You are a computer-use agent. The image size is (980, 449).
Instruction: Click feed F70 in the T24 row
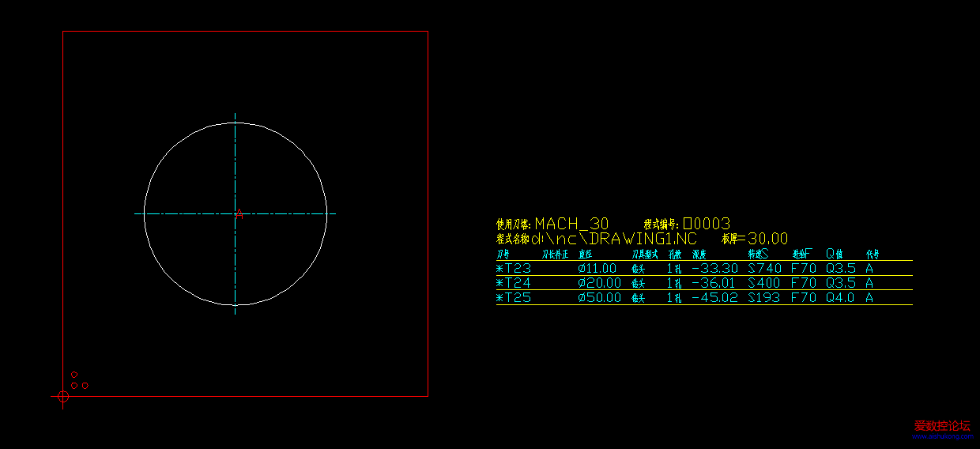(x=804, y=283)
